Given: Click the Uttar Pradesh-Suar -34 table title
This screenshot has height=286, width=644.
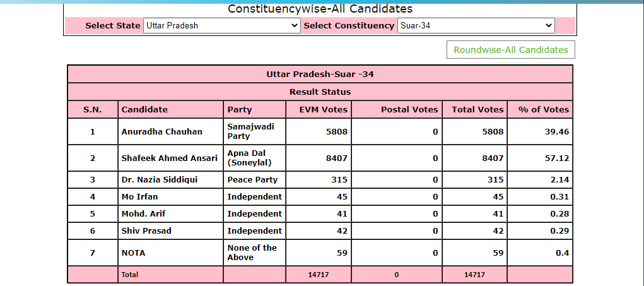Looking at the screenshot, I should click(x=320, y=74).
